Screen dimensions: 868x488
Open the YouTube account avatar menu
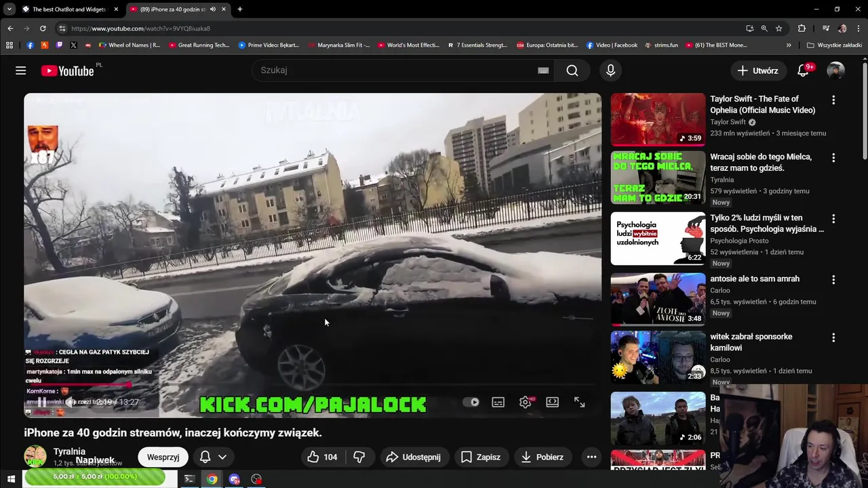click(x=835, y=70)
